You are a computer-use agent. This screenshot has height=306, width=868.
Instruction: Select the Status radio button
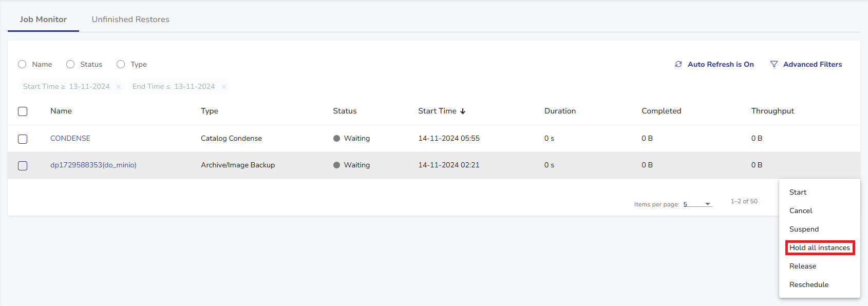click(x=70, y=64)
